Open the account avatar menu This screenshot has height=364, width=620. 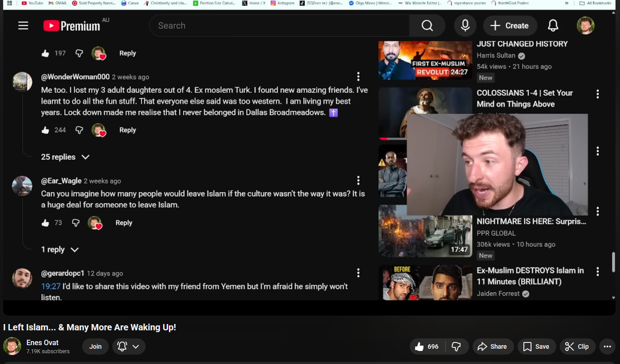585,26
